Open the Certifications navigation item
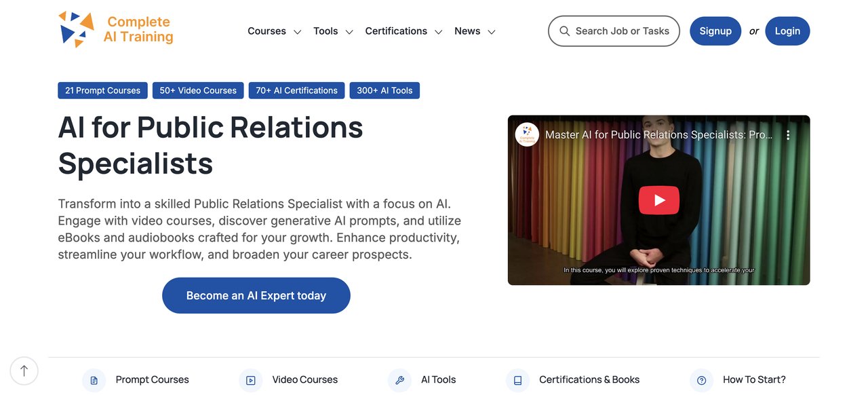 [396, 31]
